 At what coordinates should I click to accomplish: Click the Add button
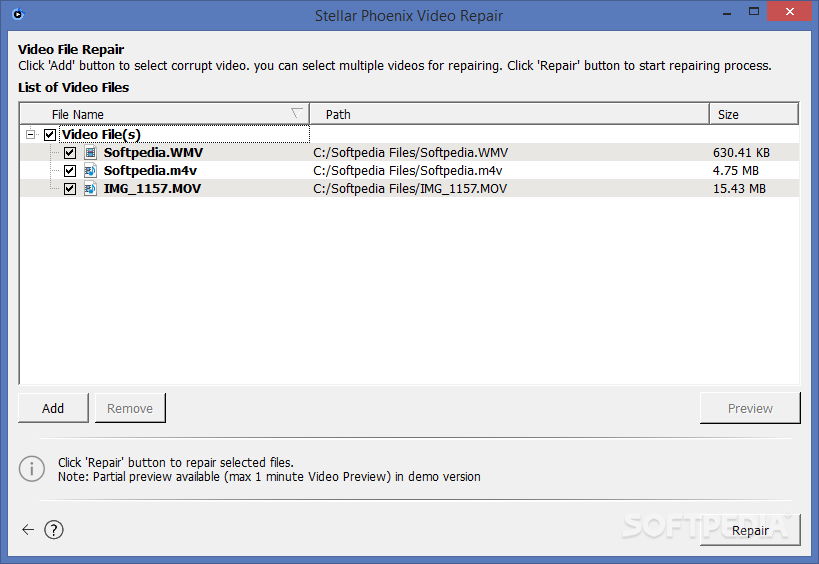tap(53, 408)
